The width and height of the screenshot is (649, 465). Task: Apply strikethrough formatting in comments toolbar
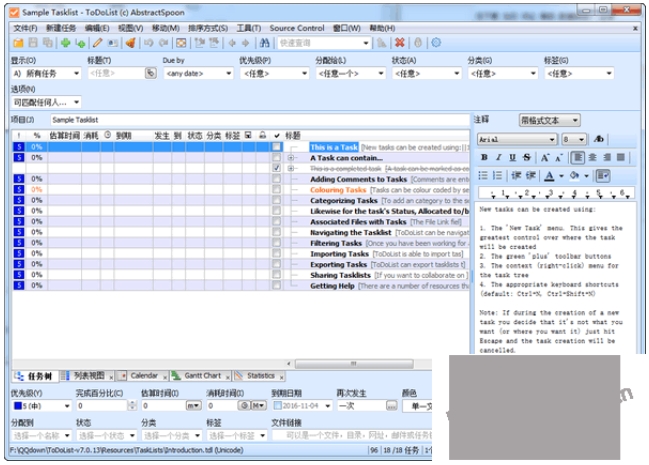[x=526, y=157]
